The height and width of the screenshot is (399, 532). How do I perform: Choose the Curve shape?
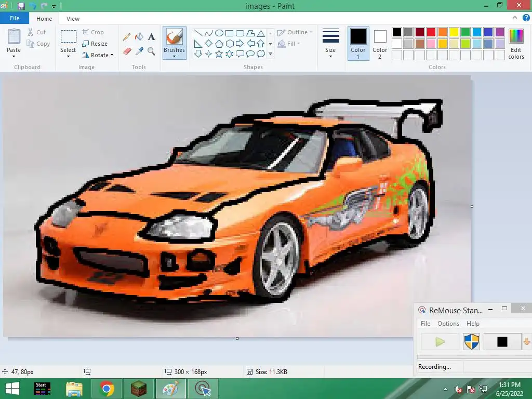coord(209,33)
